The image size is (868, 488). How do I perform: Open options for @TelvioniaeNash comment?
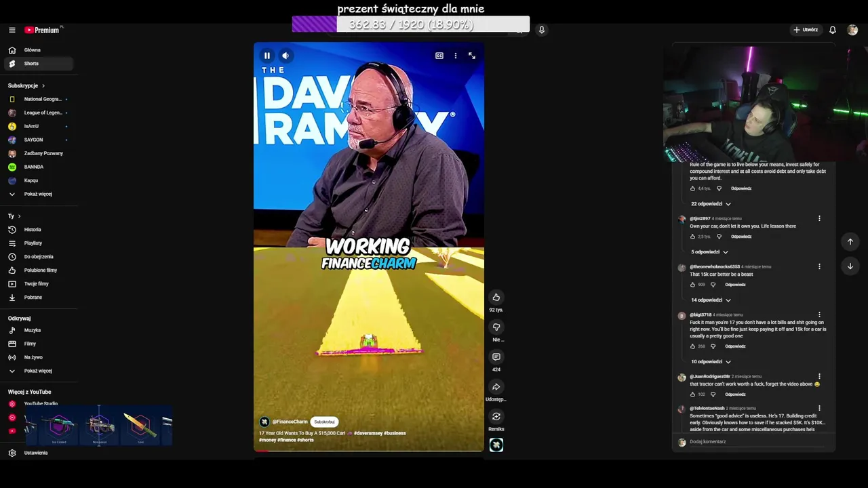(x=819, y=409)
